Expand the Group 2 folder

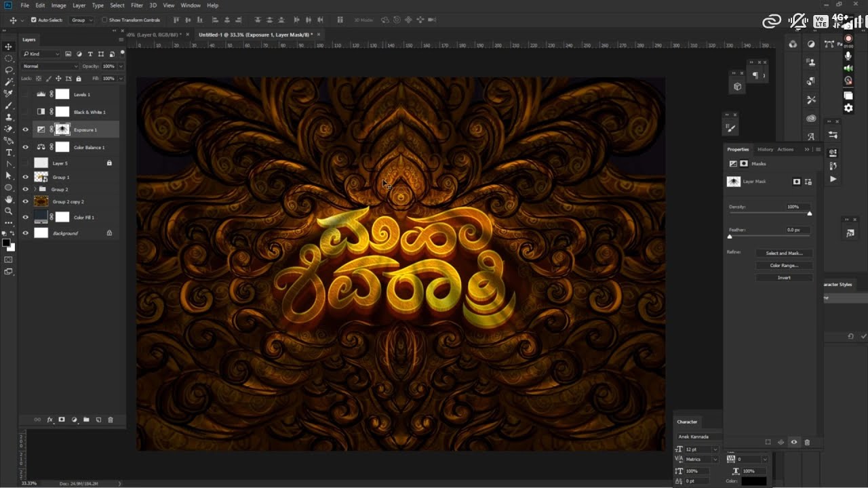pos(35,189)
